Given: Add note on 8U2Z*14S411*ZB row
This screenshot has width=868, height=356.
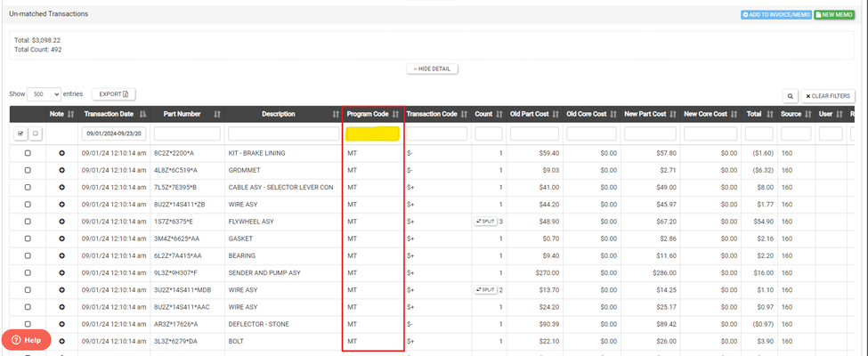Looking at the screenshot, I should click(x=62, y=205).
